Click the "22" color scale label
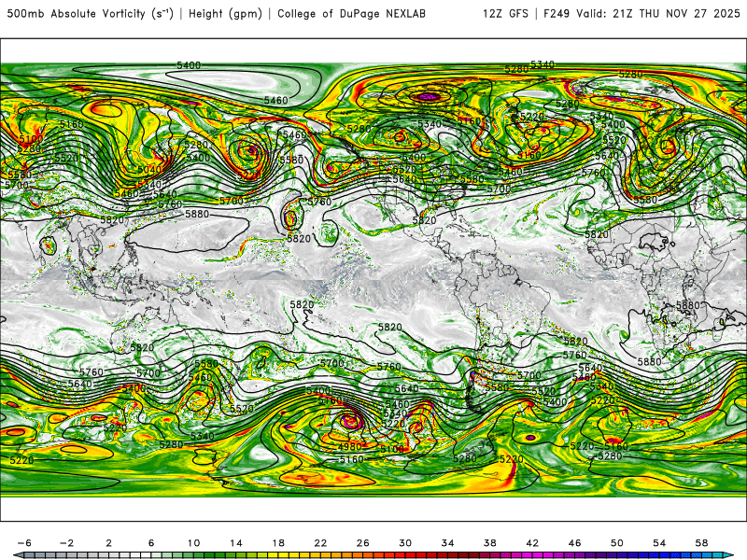Viewport: 747px width, 560px height. coord(320,543)
